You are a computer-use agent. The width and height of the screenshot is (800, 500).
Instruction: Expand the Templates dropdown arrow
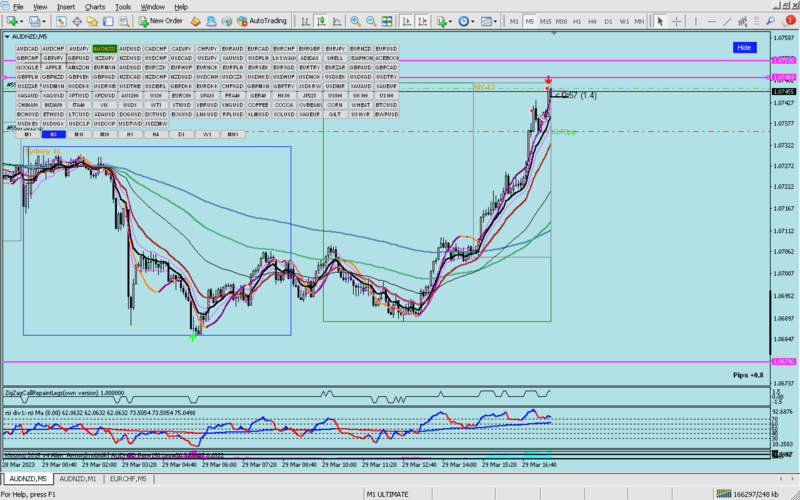coord(495,21)
